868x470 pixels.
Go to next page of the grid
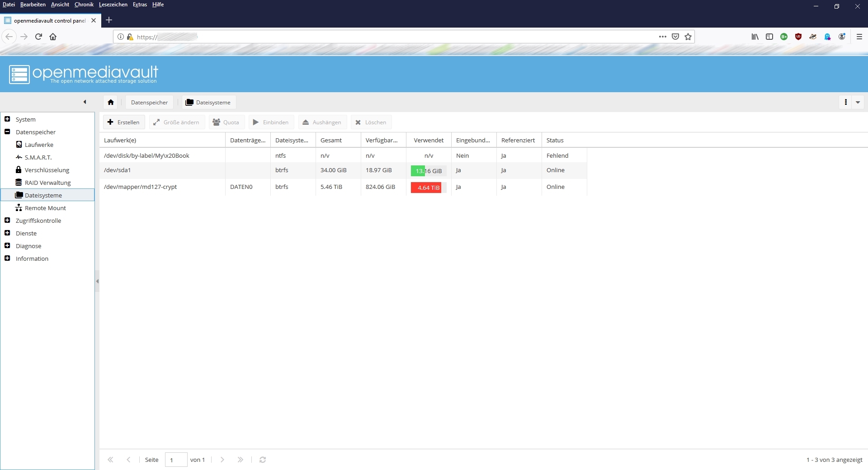coord(222,460)
